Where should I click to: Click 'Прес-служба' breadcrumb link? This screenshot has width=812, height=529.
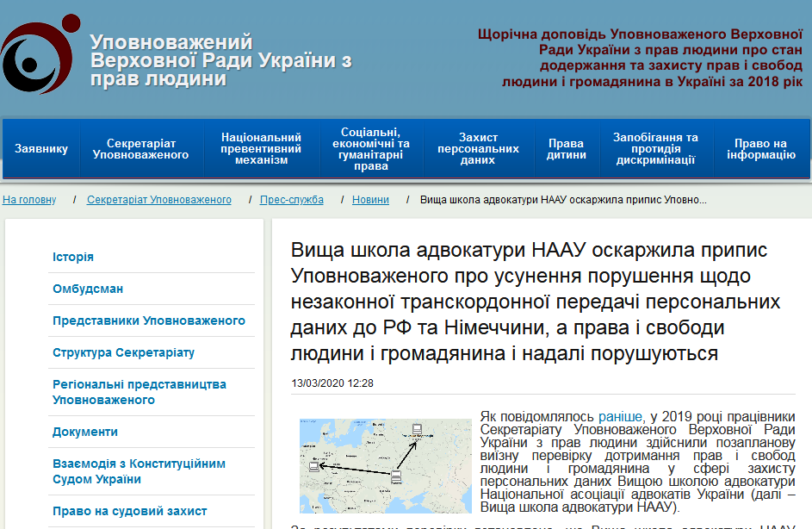[292, 200]
